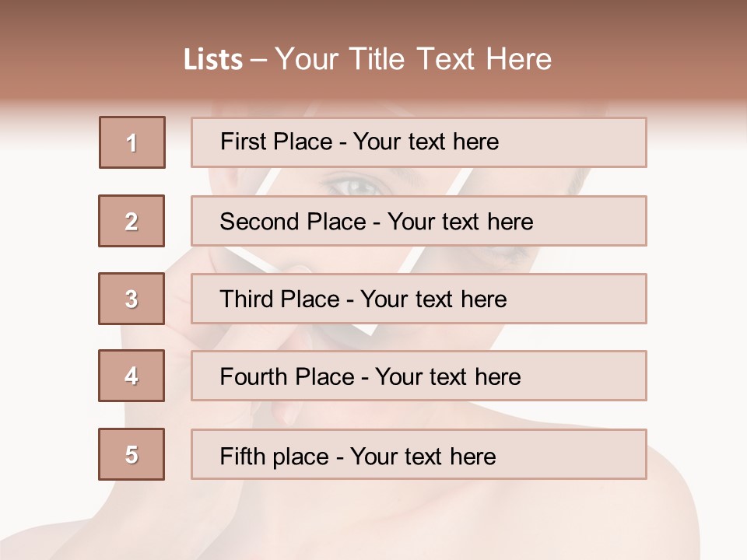Viewport: 747px width, 560px height.
Task: Select the number 4 square shape
Action: pyautogui.click(x=132, y=376)
